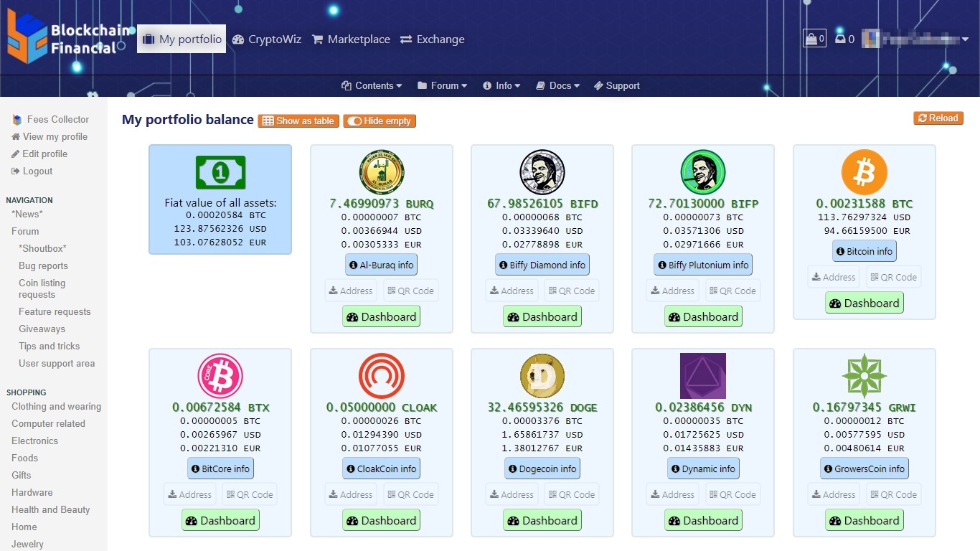The image size is (980, 551).
Task: Select the GrowersCoin flower logo
Action: (x=864, y=375)
